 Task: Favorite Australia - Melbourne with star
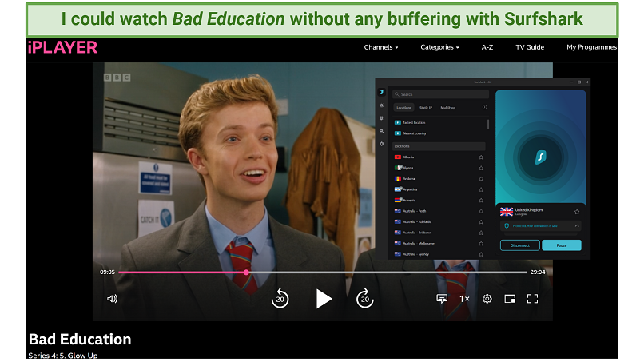pos(481,244)
